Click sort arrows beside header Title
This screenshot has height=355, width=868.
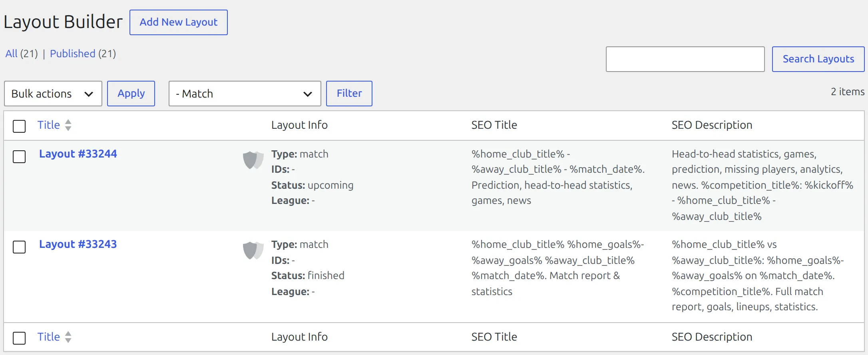tap(68, 125)
